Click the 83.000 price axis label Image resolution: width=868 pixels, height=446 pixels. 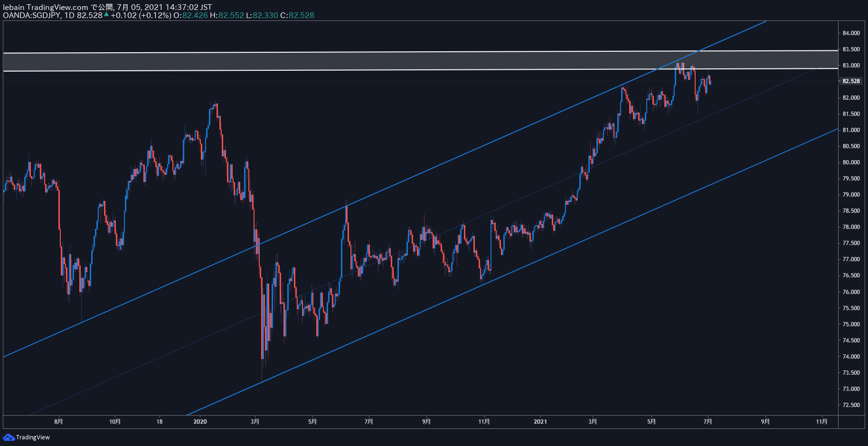pyautogui.click(x=851, y=66)
